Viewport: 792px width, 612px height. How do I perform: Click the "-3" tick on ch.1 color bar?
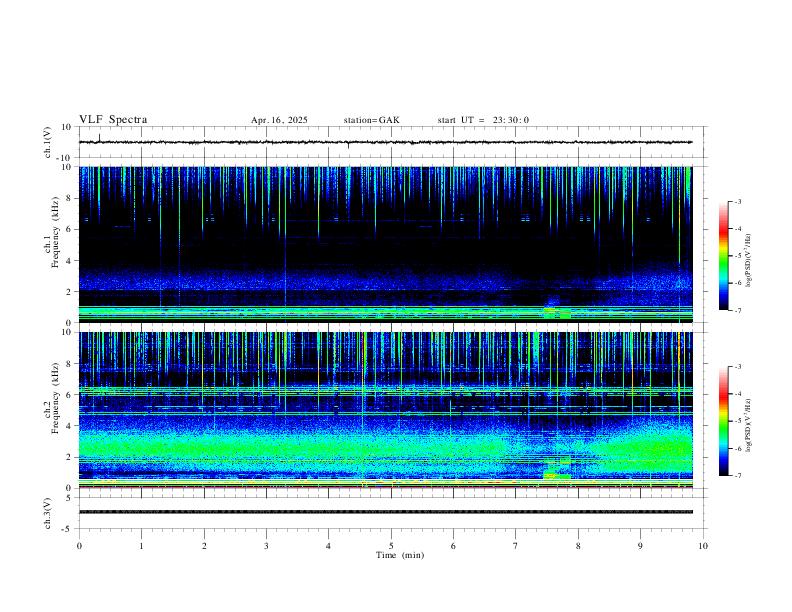coord(738,201)
